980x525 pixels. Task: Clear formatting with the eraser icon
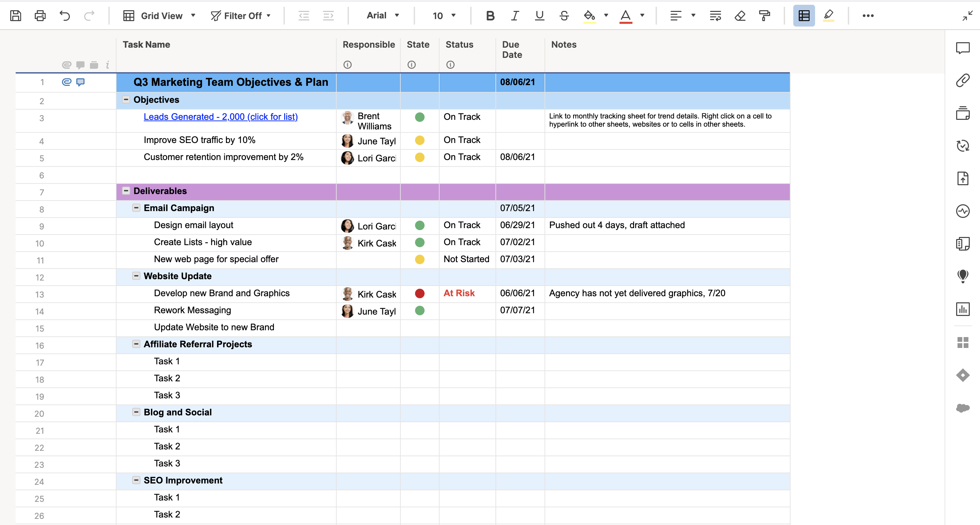pyautogui.click(x=740, y=16)
